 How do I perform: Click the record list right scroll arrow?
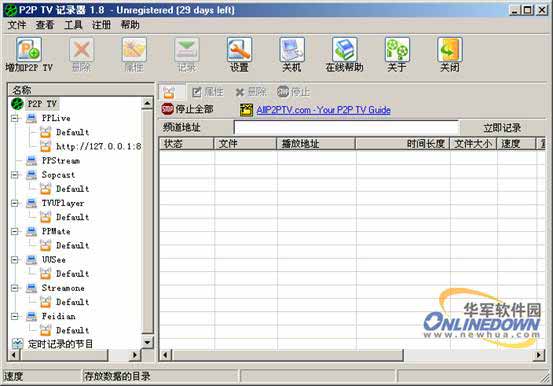click(539, 355)
